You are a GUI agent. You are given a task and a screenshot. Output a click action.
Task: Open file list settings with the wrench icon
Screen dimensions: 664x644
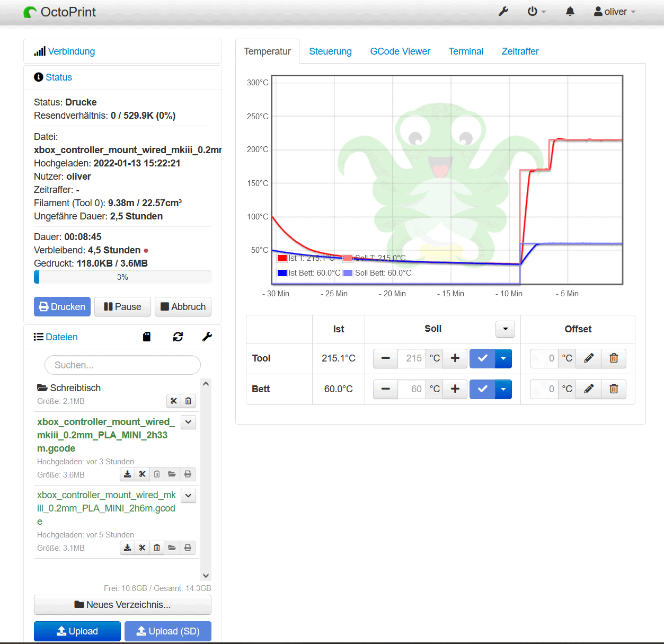click(207, 337)
